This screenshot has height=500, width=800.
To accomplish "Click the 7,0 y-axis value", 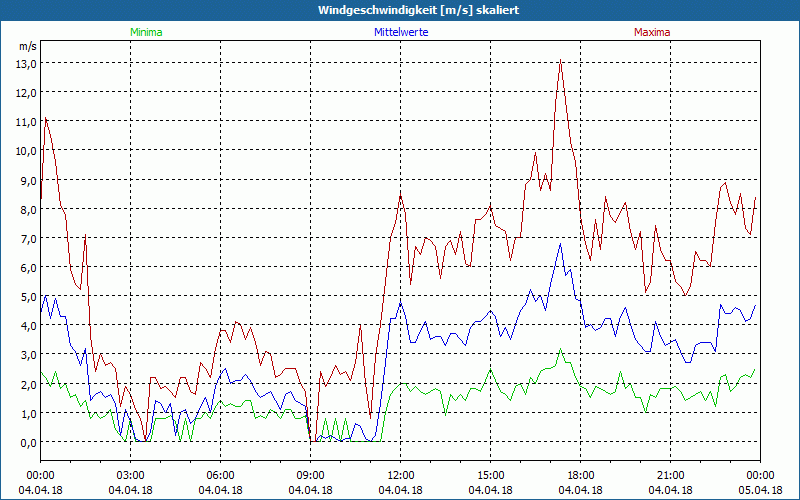I will (29, 239).
